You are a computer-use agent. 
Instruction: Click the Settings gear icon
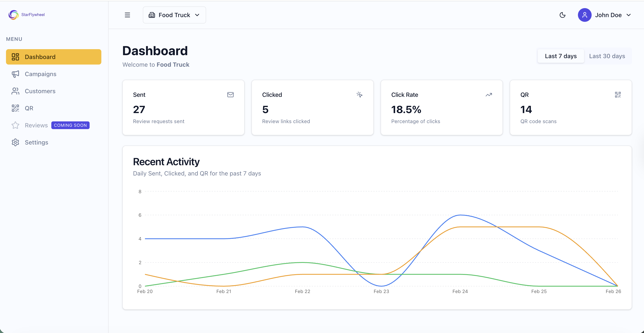click(x=15, y=142)
